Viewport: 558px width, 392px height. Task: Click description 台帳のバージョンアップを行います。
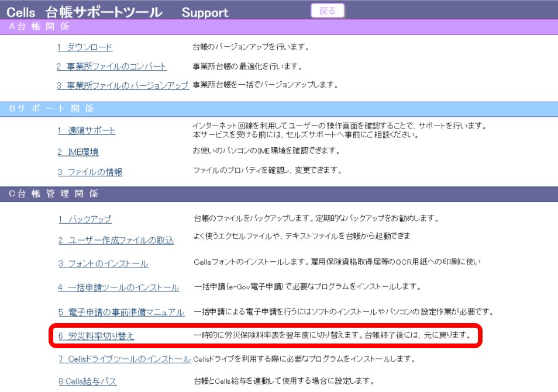click(x=251, y=47)
